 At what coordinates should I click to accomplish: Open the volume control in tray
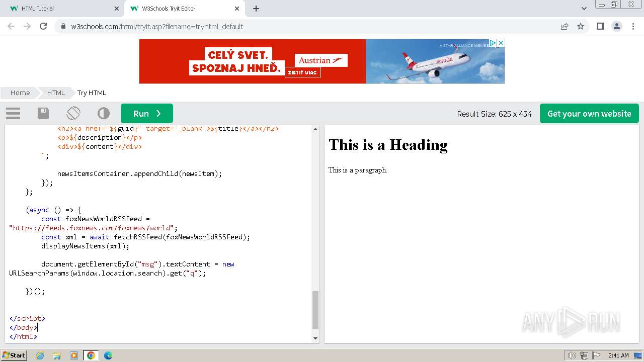coord(572,355)
